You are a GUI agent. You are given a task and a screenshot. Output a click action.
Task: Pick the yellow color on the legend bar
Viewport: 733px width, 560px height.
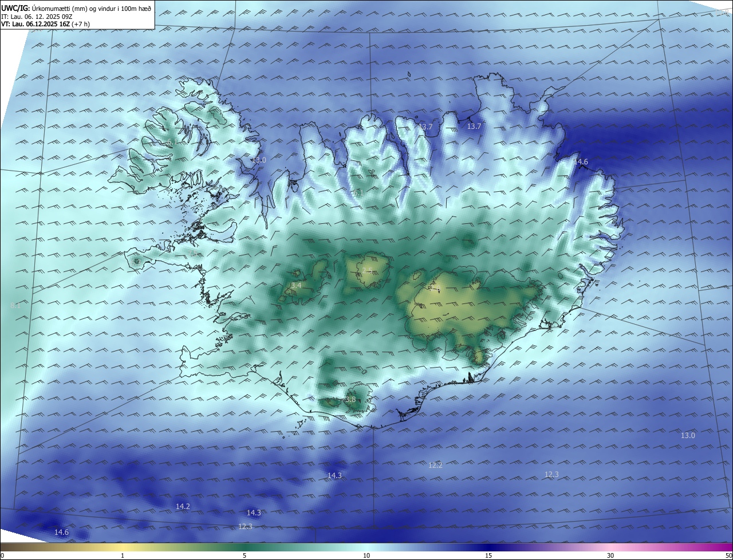pos(123,547)
